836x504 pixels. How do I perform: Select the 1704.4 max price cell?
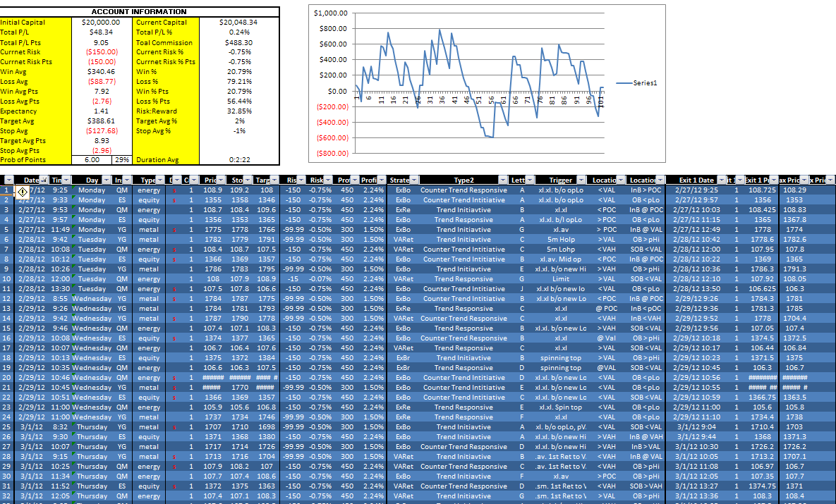(x=794, y=319)
